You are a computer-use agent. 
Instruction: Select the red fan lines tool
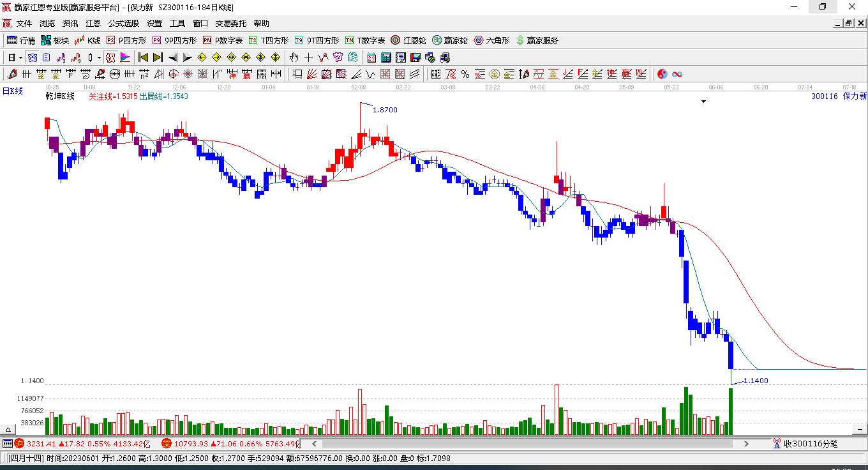click(x=312, y=74)
